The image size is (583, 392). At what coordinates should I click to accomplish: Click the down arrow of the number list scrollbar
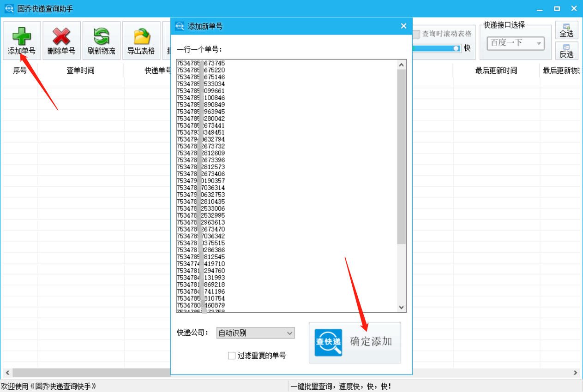401,307
